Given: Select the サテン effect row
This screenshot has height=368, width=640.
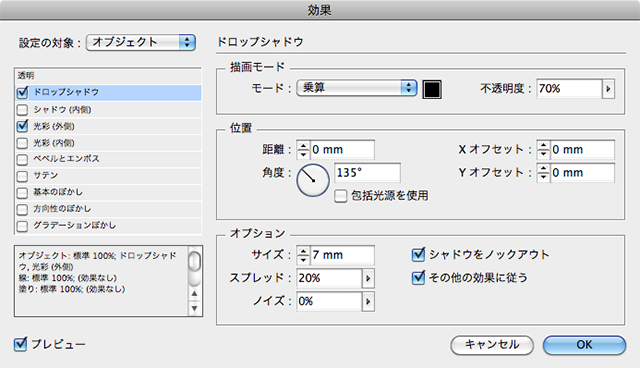Looking at the screenshot, I should click(x=108, y=176).
